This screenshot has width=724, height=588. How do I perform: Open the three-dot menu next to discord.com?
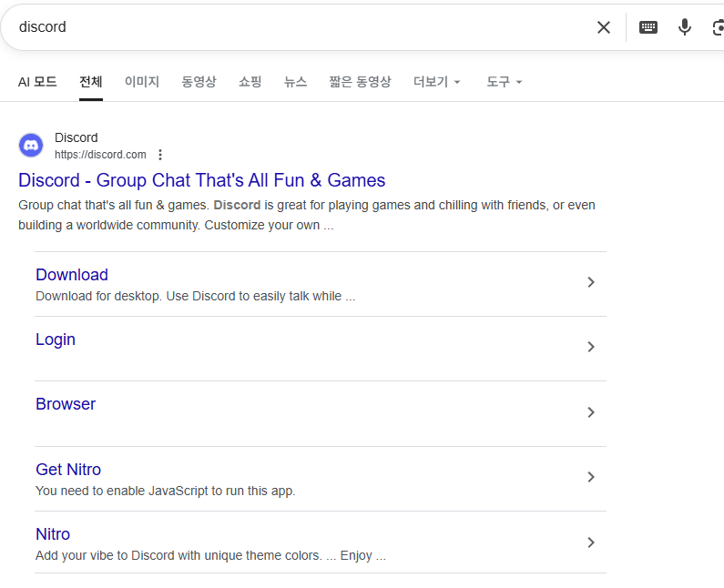coord(160,155)
